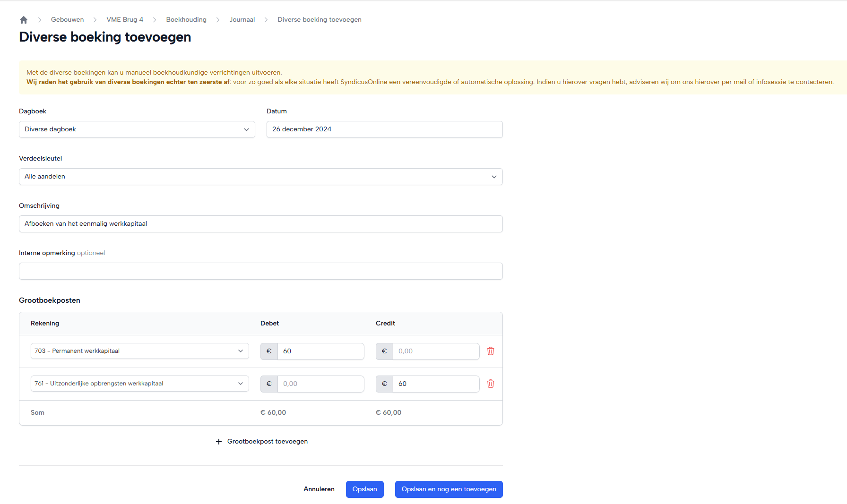Click the home icon in breadcrumb
Screen dimensions: 847x504
click(24, 20)
